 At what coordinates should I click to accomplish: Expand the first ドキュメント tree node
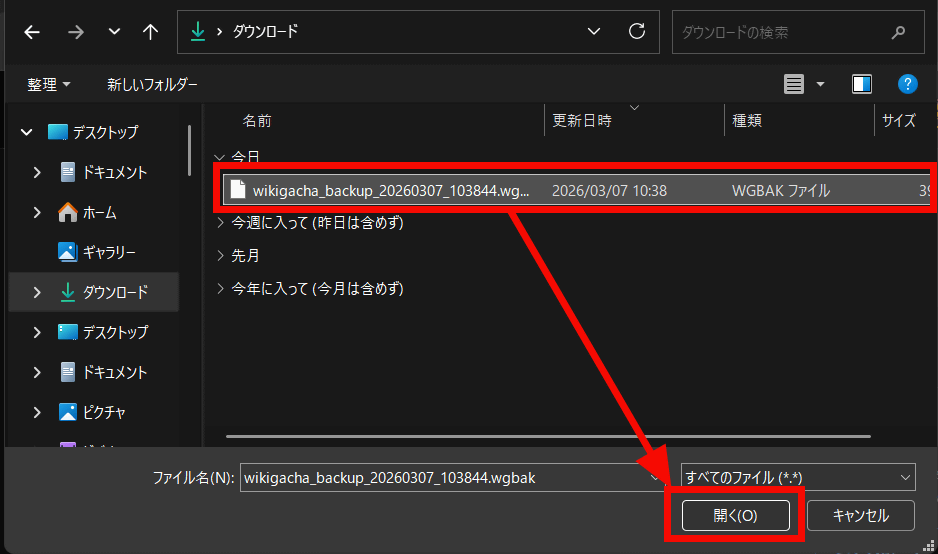click(37, 172)
